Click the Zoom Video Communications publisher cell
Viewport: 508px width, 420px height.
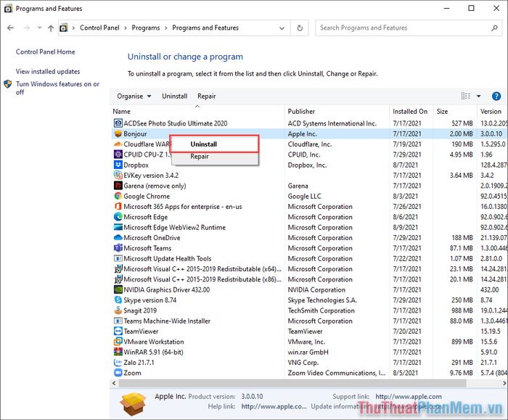tap(337, 373)
